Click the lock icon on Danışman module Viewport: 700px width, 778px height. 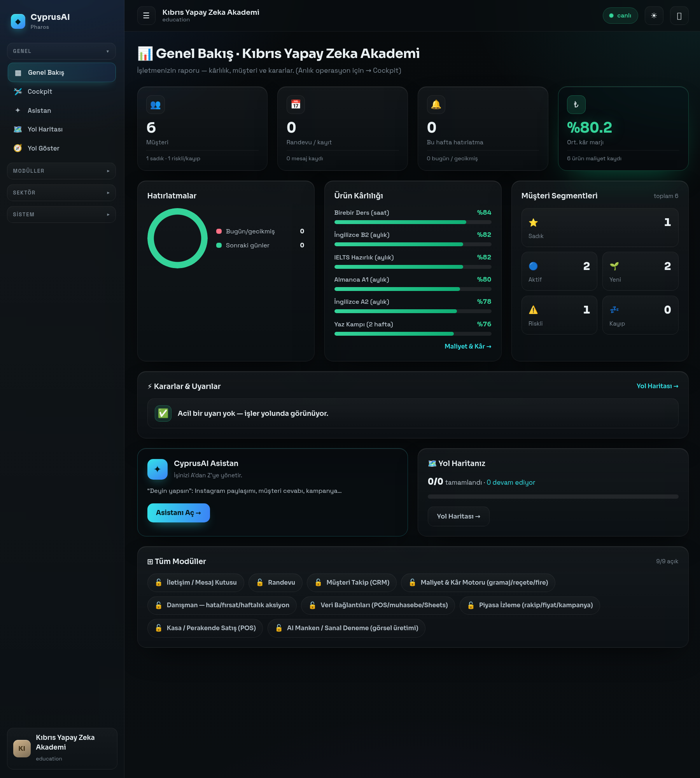pyautogui.click(x=158, y=605)
